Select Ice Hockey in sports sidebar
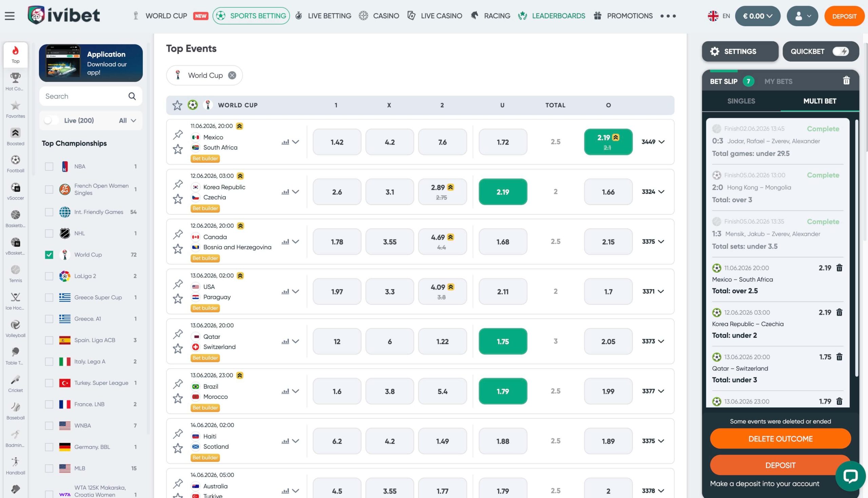The height and width of the screenshot is (498, 868). click(15, 301)
